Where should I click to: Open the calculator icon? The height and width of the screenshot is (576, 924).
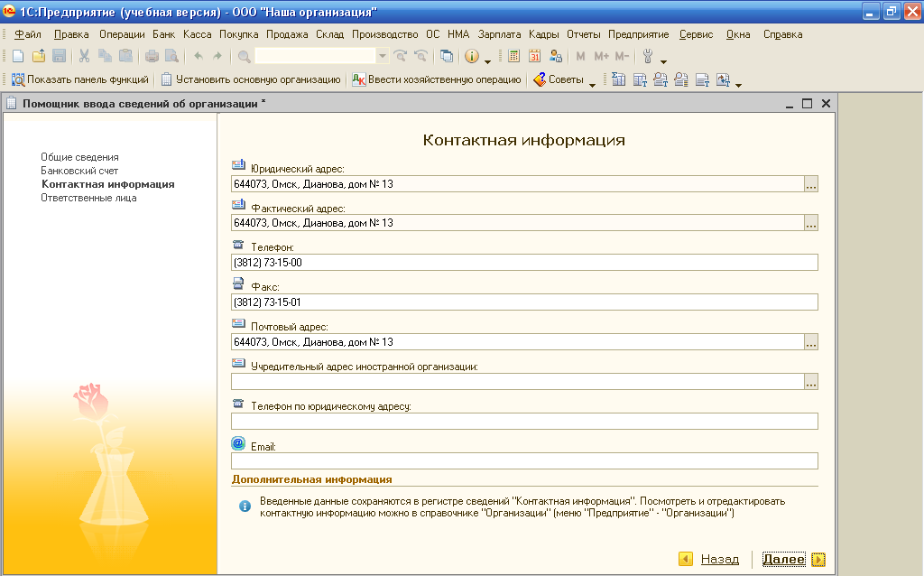[513, 56]
